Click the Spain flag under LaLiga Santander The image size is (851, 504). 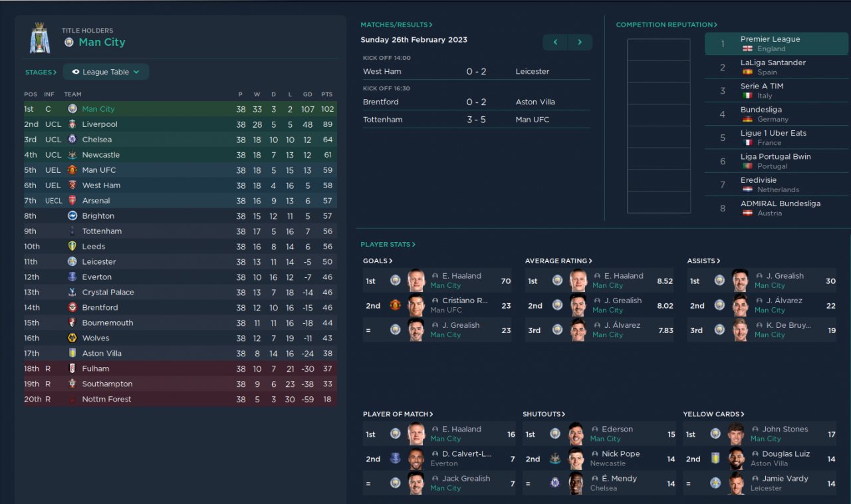[747, 72]
